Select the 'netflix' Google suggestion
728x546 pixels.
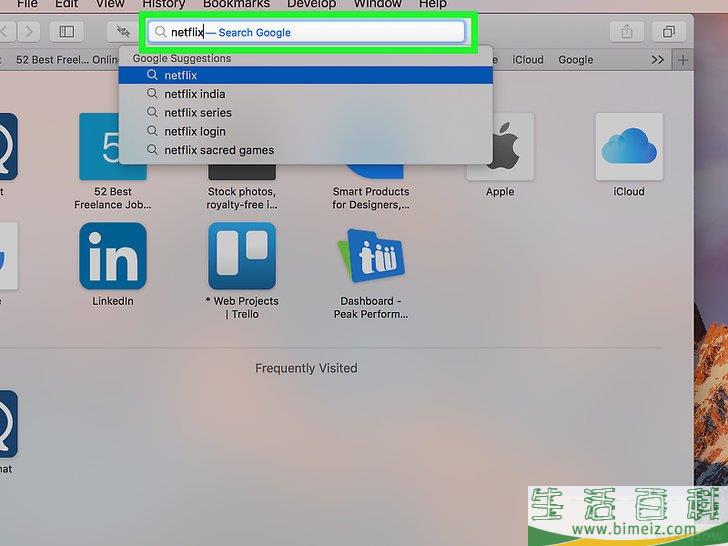pyautogui.click(x=306, y=75)
